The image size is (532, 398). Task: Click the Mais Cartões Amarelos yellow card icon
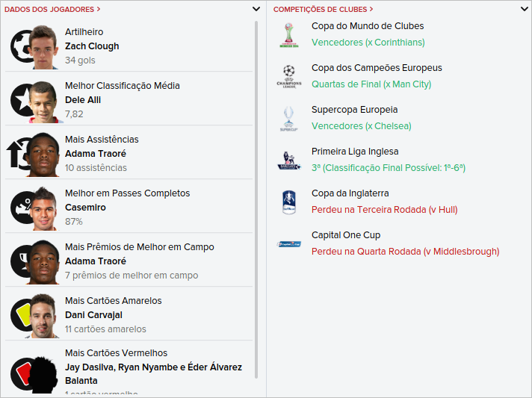(20, 314)
